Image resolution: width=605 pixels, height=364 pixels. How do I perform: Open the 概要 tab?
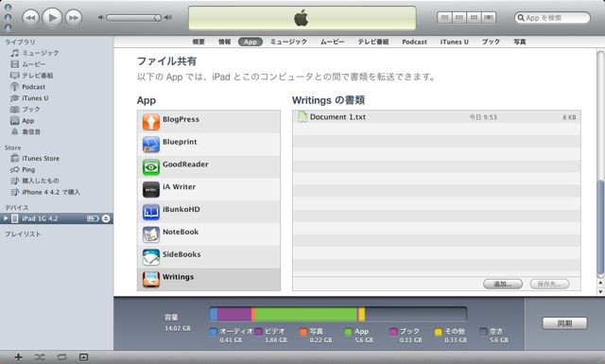tap(199, 42)
